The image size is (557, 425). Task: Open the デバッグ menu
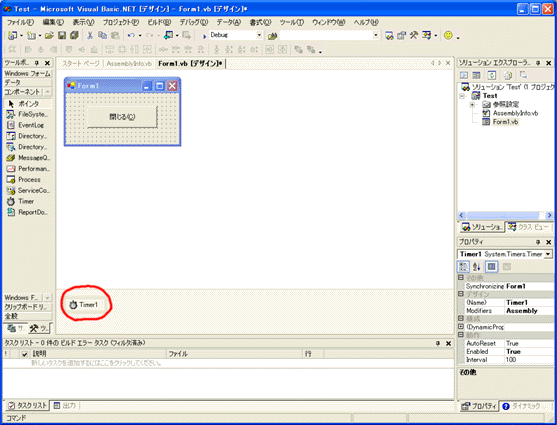tap(193, 22)
